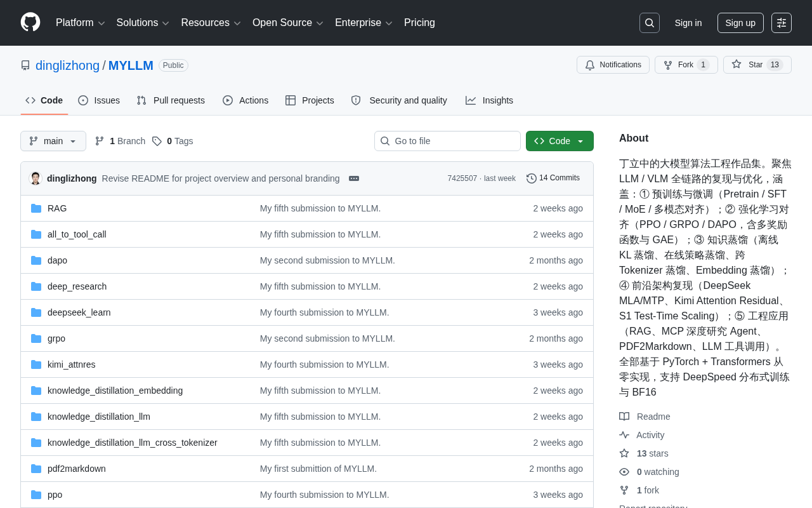Expand the Enterprise menu

click(x=363, y=23)
